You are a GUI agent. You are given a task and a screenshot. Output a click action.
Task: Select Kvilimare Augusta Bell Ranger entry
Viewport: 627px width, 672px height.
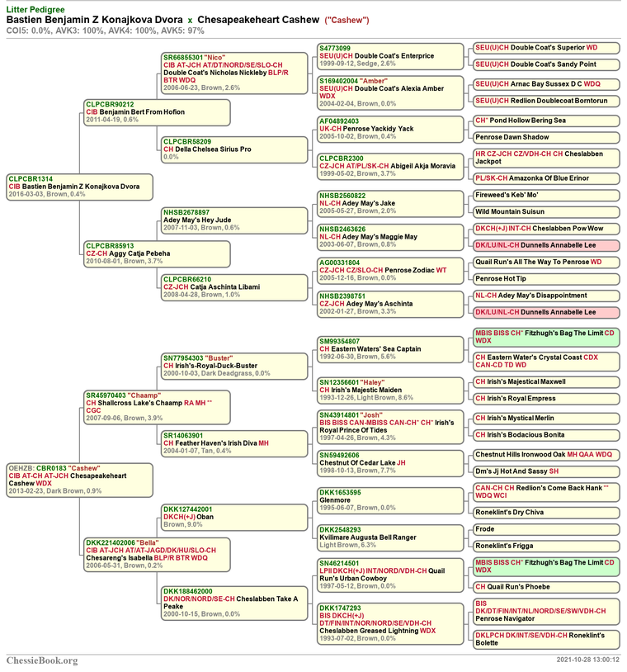point(390,538)
